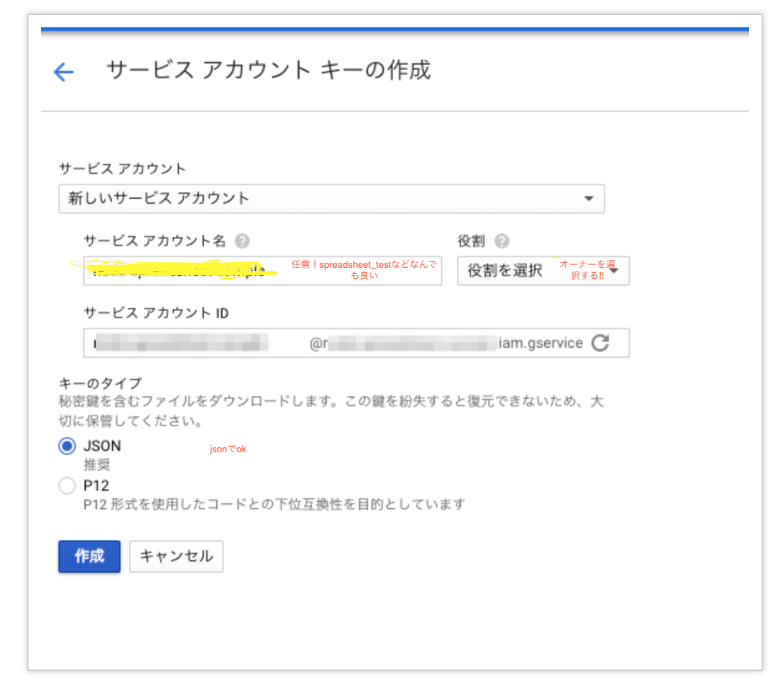Click help icon next to 役割
The height and width of the screenshot is (687, 784).
pos(502,241)
